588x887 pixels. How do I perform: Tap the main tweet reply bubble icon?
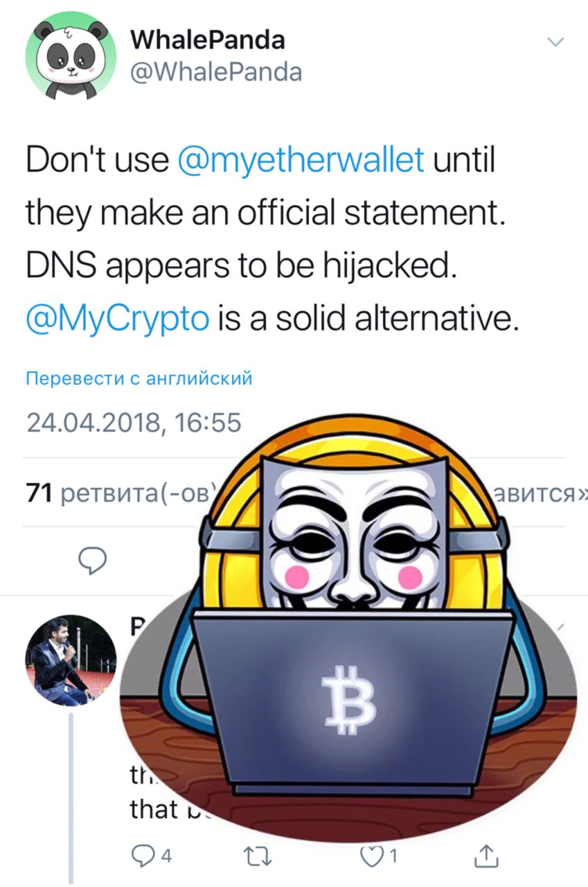pos(91,560)
